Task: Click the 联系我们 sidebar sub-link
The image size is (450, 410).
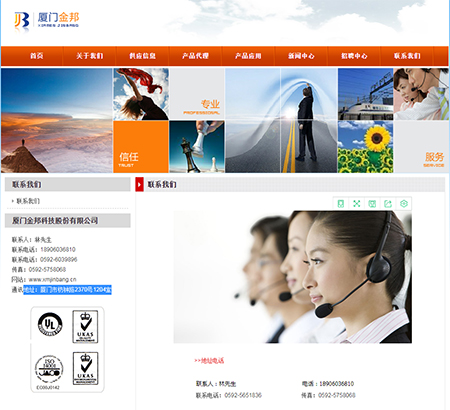Action: [28, 201]
